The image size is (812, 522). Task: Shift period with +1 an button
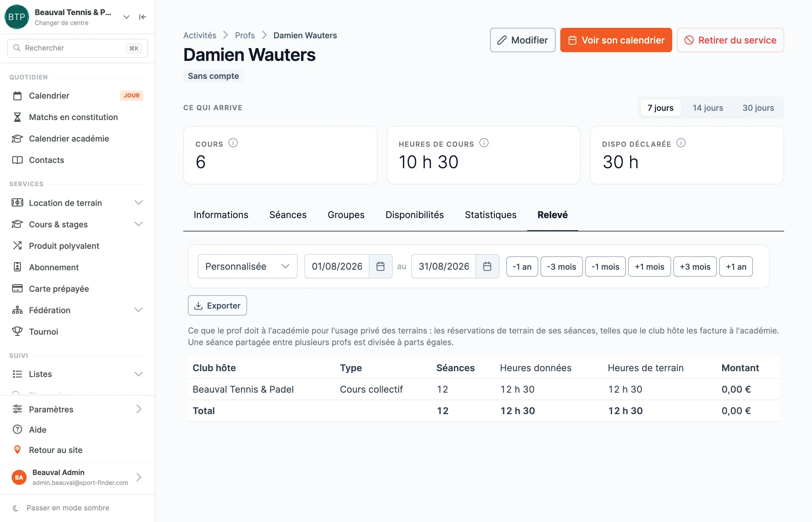click(736, 267)
